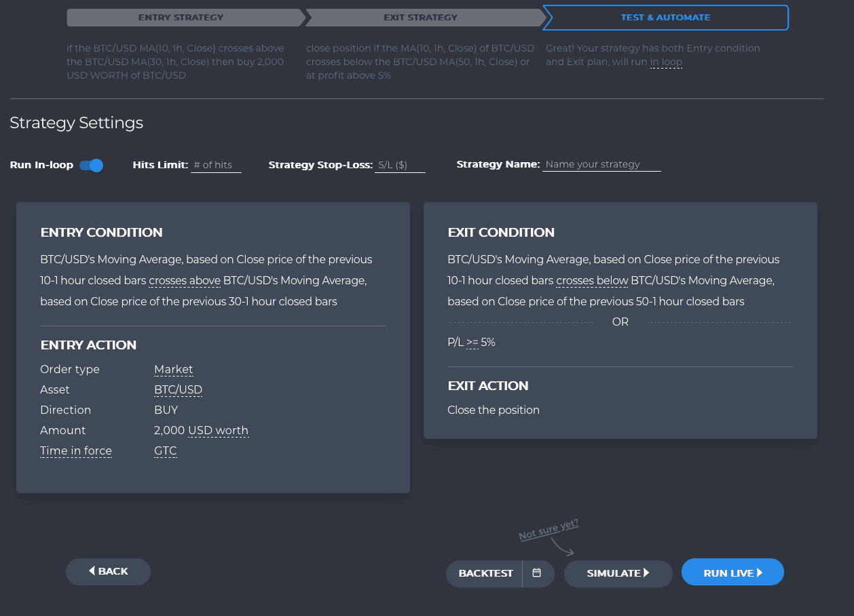This screenshot has width=854, height=616.
Task: Toggle the Run In-loop switch
Action: point(91,165)
